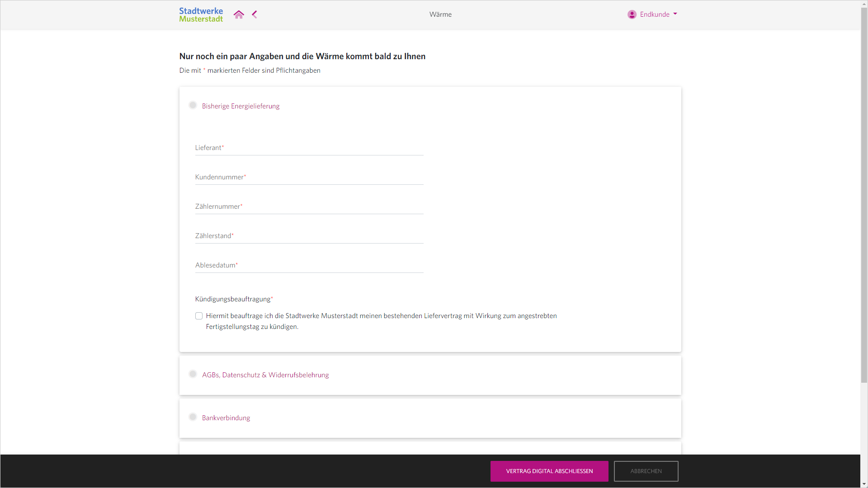The image size is (868, 488).
Task: Select the Zählernummer text field
Action: [x=309, y=206]
